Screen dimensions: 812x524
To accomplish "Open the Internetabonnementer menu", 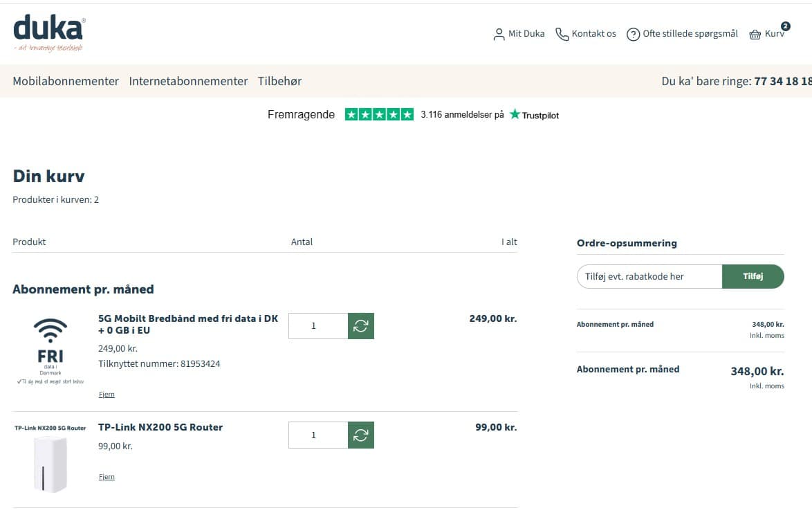I will click(188, 81).
